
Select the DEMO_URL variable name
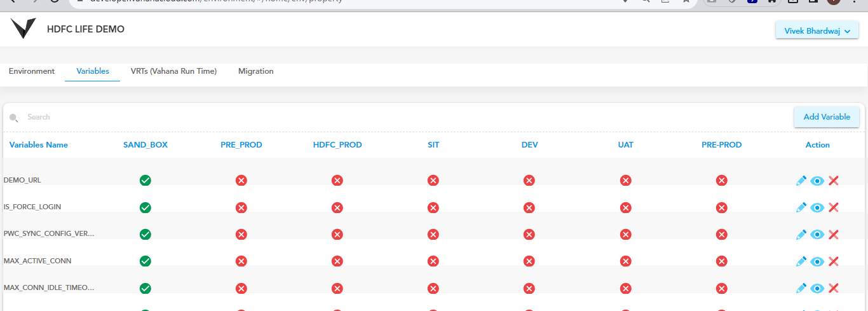(22, 181)
